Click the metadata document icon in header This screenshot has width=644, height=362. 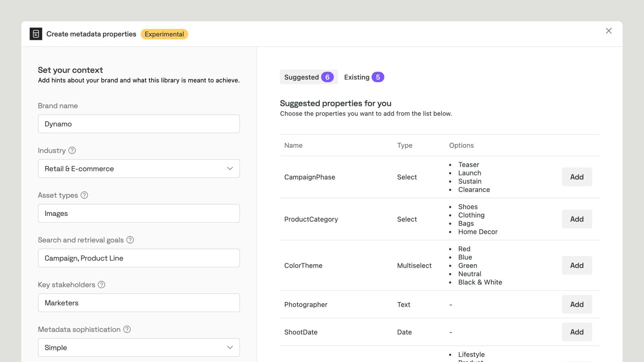[36, 34]
